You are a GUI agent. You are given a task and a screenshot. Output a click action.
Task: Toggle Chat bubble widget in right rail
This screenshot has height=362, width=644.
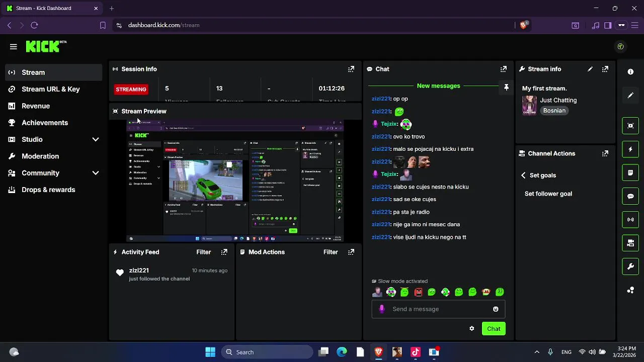point(630,196)
